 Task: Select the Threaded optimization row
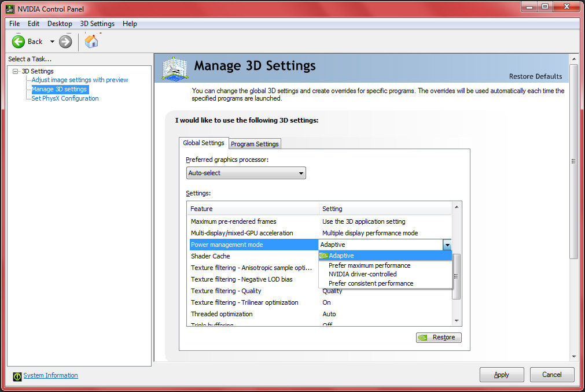[x=320, y=314]
